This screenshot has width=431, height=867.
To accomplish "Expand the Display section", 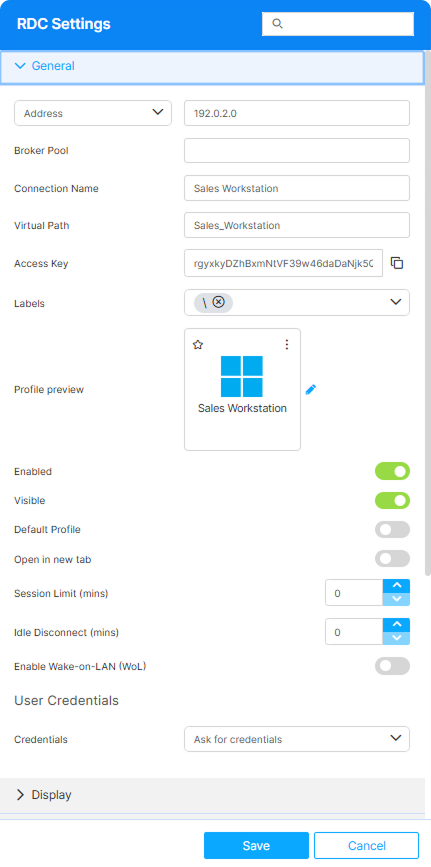I will click(212, 795).
